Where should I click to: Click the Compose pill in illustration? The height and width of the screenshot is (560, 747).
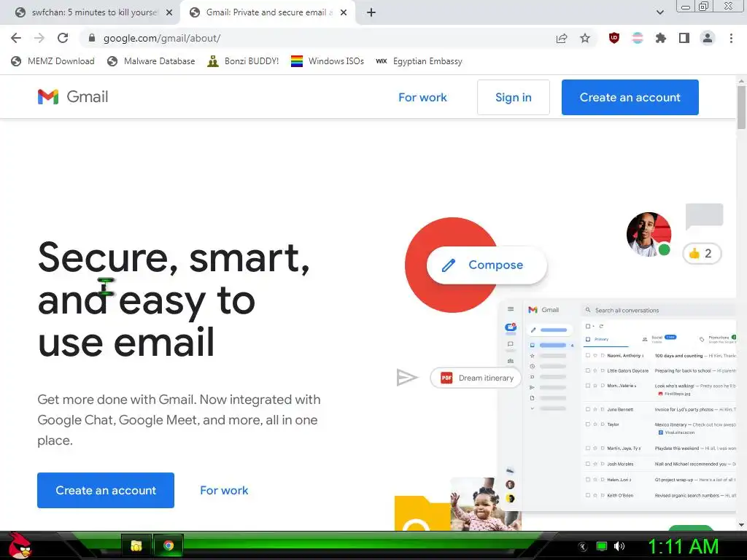pos(487,265)
